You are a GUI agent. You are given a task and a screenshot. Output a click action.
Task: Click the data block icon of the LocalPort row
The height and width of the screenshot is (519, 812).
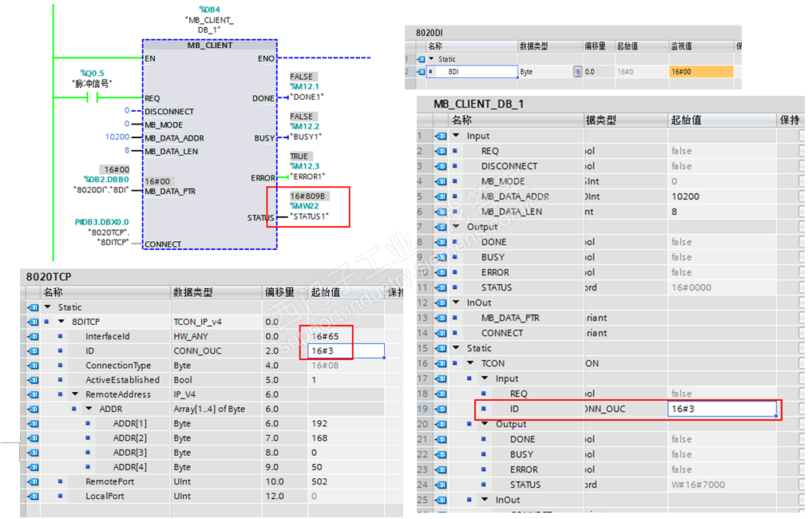tap(34, 496)
